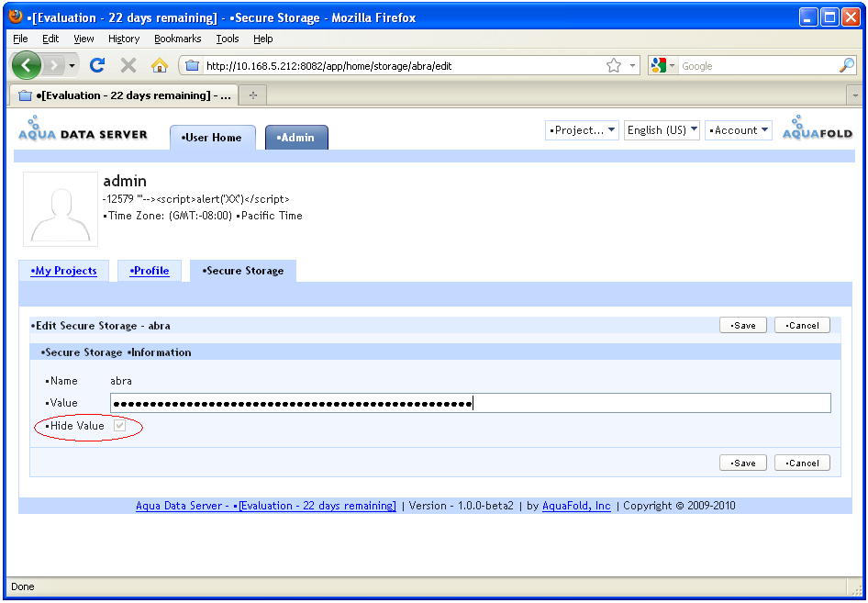Image resolution: width=868 pixels, height=603 pixels.
Task: Click the 'Secure Storage Information' section header
Action: (117, 352)
